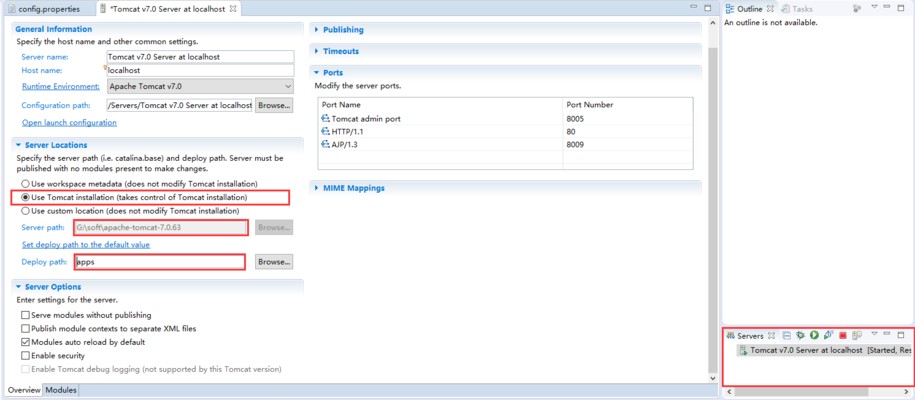
Task: Start the server in debug mode
Action: coord(801,335)
